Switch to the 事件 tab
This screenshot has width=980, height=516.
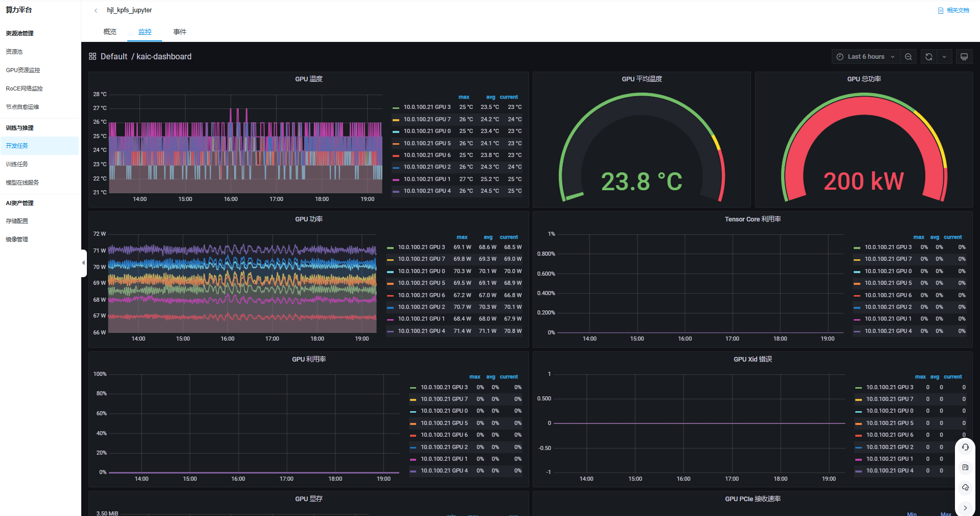[180, 32]
